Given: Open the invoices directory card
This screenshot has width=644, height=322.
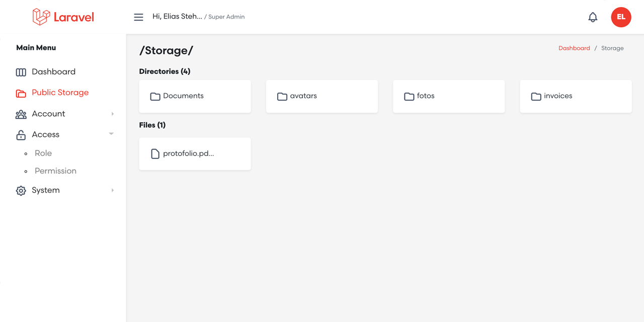Looking at the screenshot, I should click(576, 96).
